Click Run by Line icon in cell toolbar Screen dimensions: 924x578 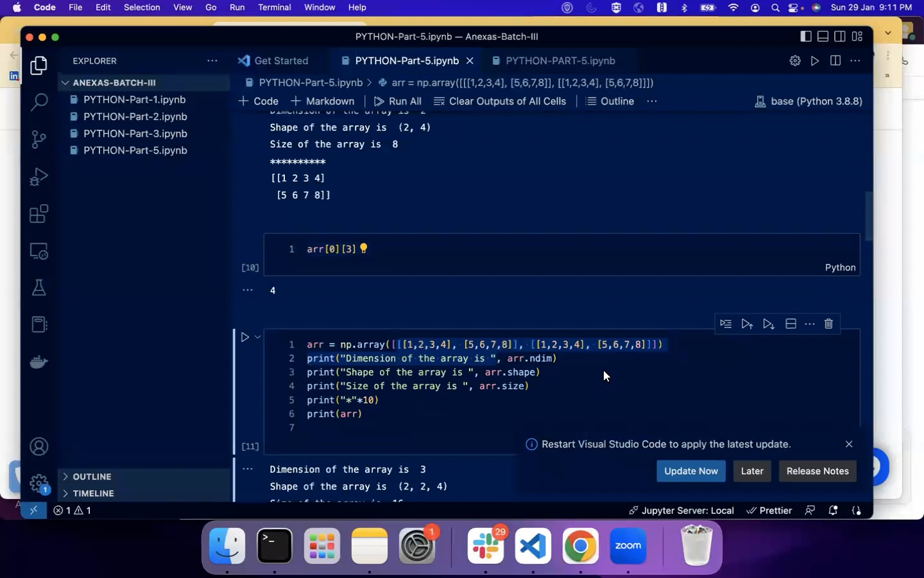(726, 324)
